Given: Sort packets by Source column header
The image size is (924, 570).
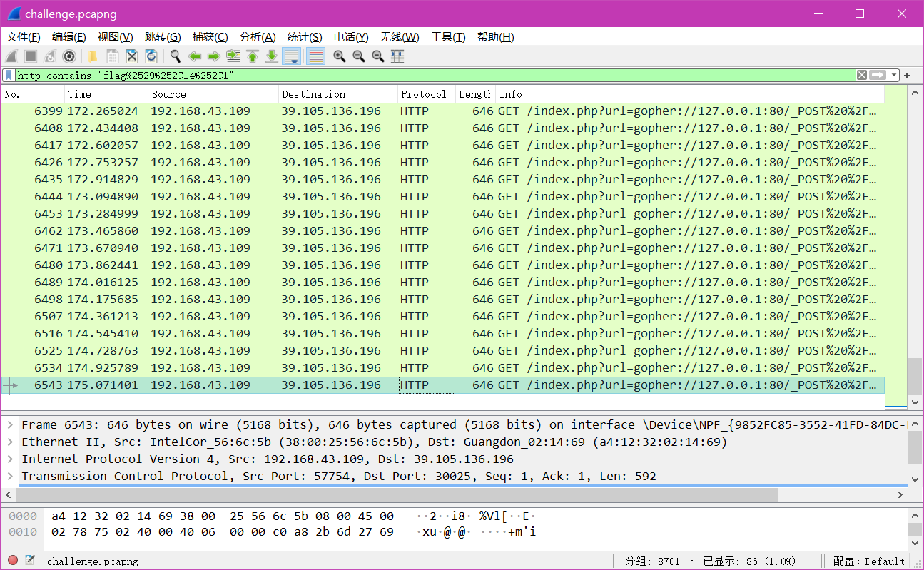Looking at the screenshot, I should tap(213, 94).
